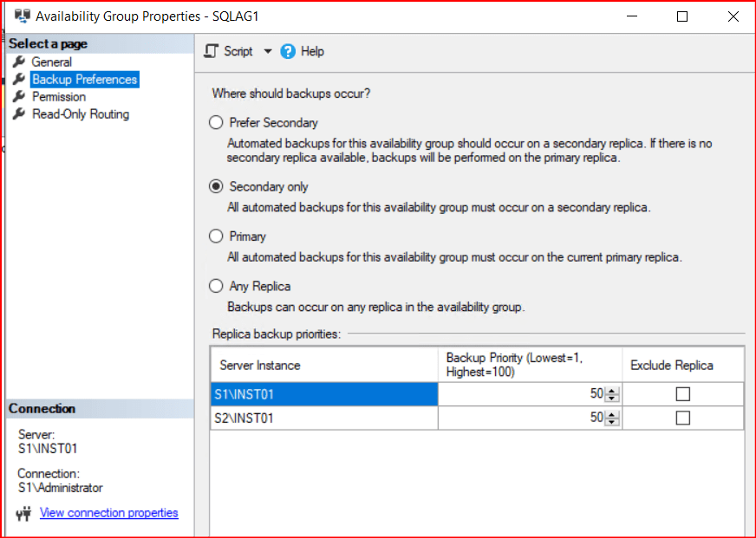Check Exclude Replica for S2\INST01
This screenshot has width=756, height=538.
click(x=682, y=418)
